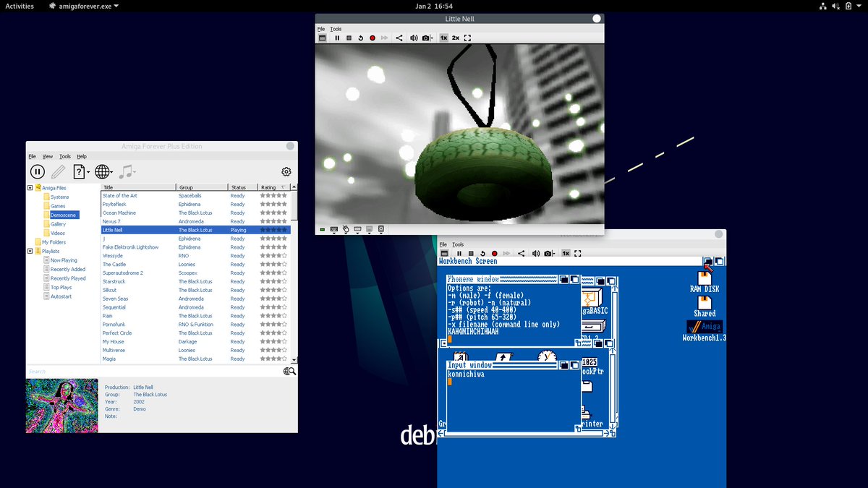Click the Little Nell preview thumbnail

(61, 406)
